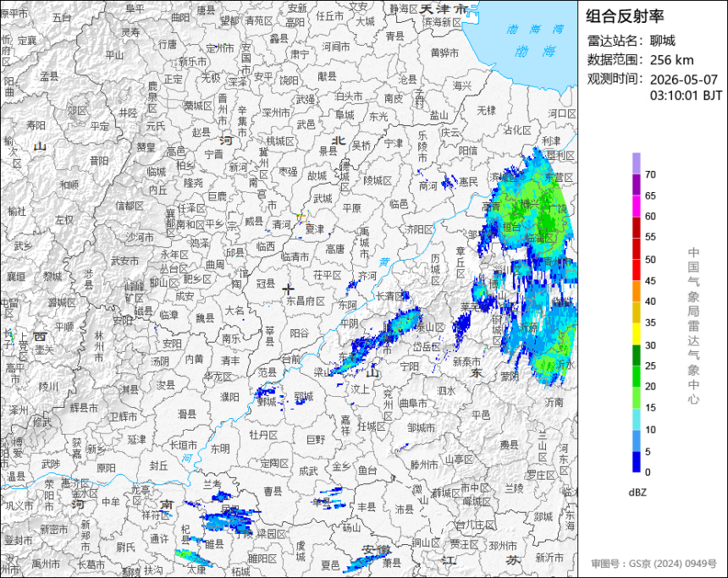This screenshot has height=578, width=728.
Task: Select the 数据范围 256 km line
Action: 640,60
